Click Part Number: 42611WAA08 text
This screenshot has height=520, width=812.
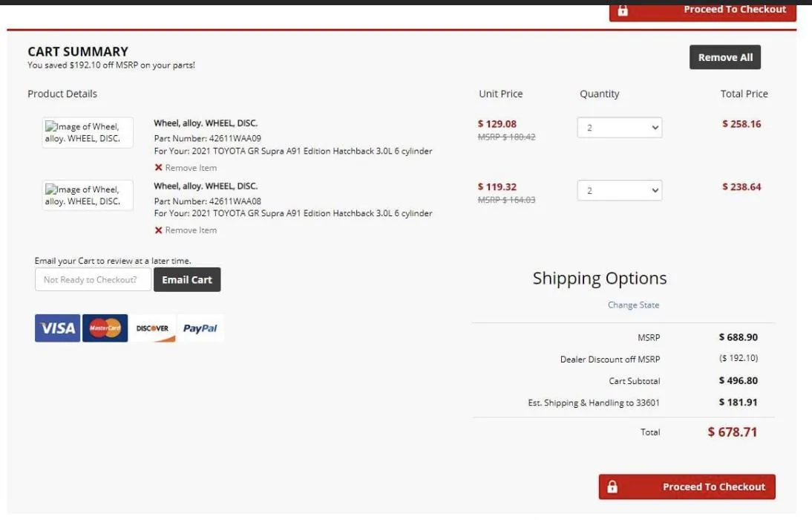coord(207,201)
